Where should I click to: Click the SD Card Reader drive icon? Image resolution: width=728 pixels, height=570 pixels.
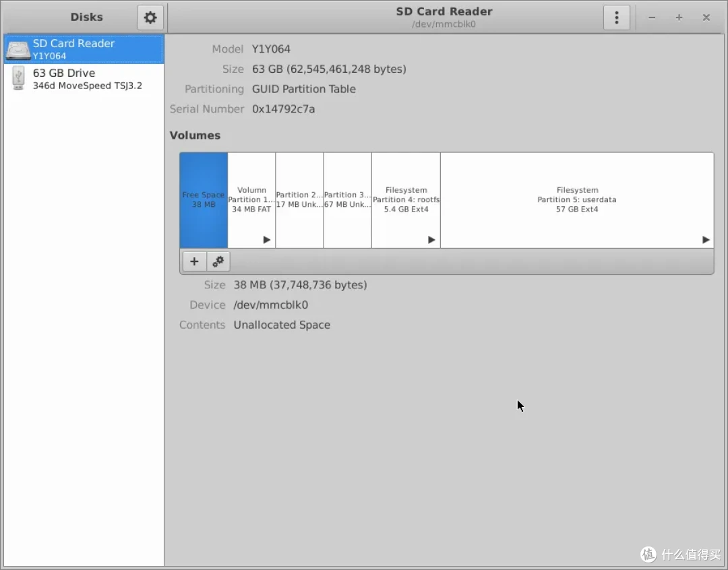point(18,50)
